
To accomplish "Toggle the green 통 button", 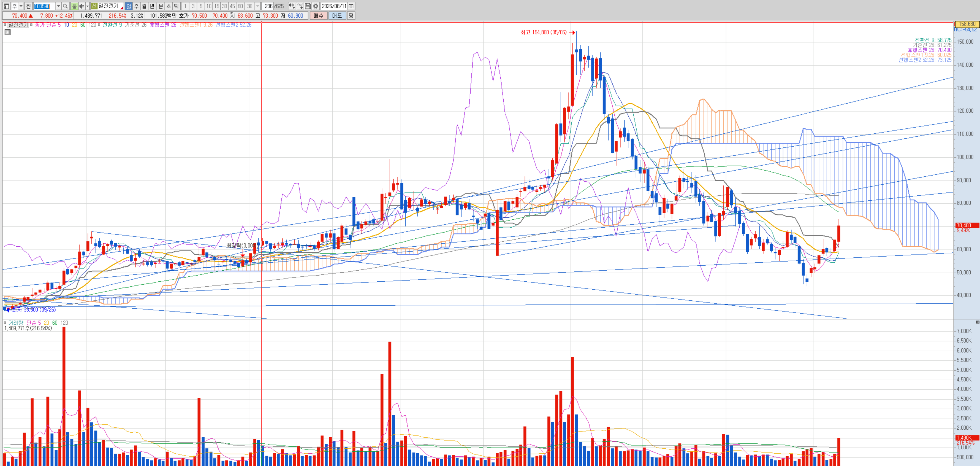I will (74, 6).
